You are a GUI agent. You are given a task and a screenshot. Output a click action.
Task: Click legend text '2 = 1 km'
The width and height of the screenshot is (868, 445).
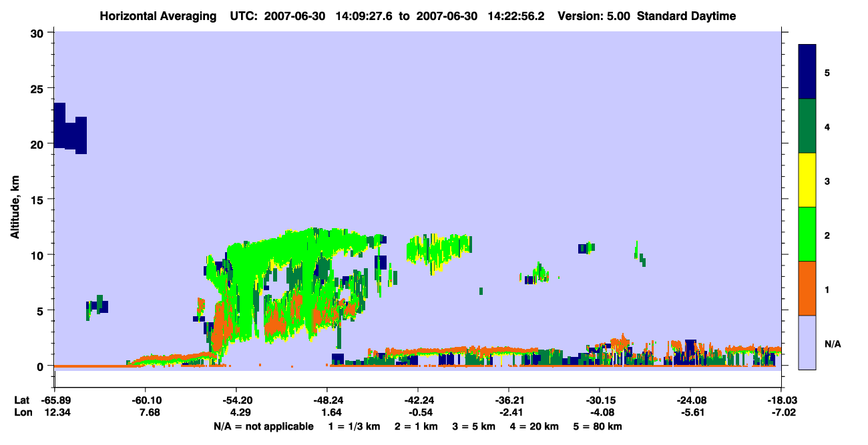coord(417,426)
